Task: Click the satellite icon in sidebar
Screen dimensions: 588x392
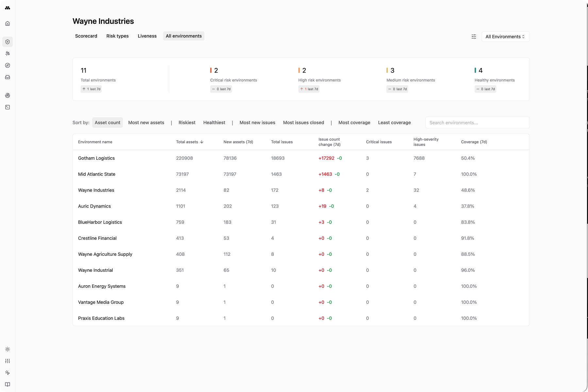Action: click(x=8, y=54)
